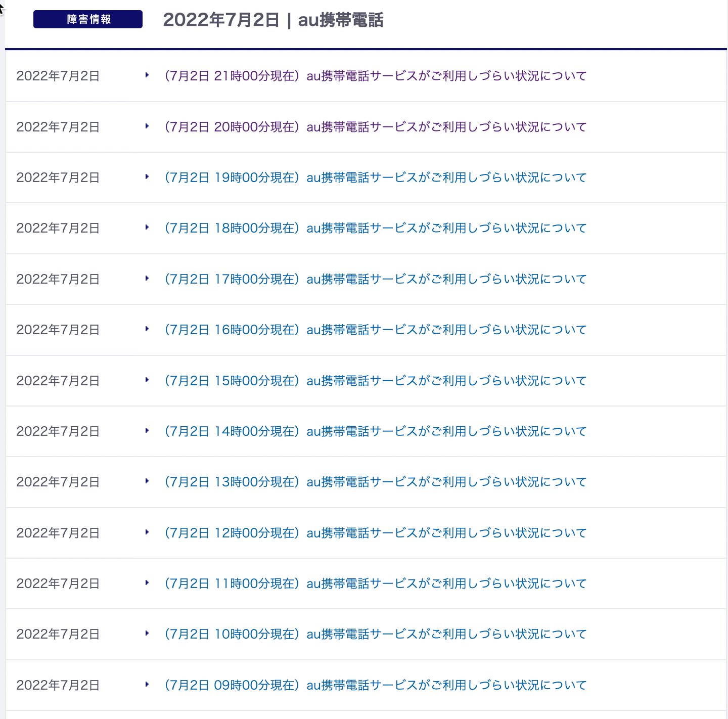This screenshot has width=728, height=719.
Task: Click the 2022年7月2日 date in the 19時00分 row
Action: (x=58, y=177)
